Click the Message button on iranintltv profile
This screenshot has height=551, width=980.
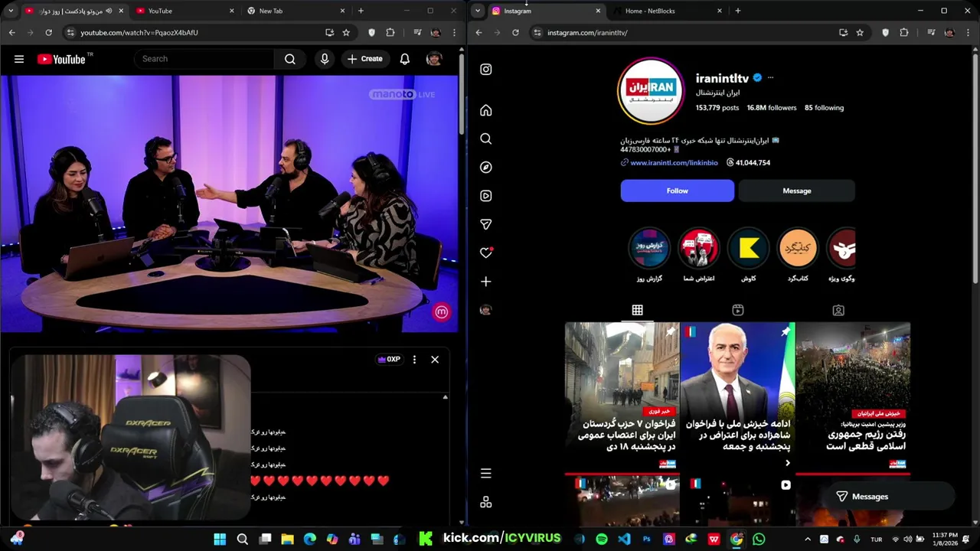point(797,191)
